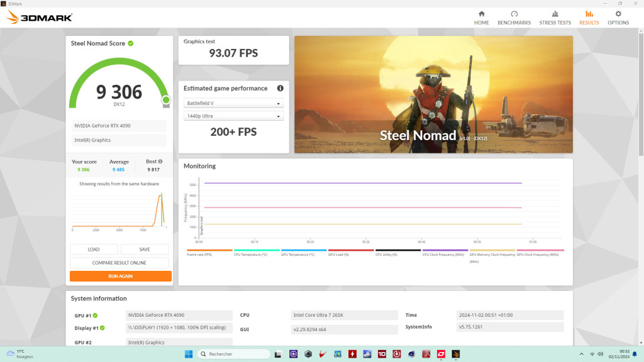
Task: Click the vertical scrollbar on right edge
Action: click(641, 94)
